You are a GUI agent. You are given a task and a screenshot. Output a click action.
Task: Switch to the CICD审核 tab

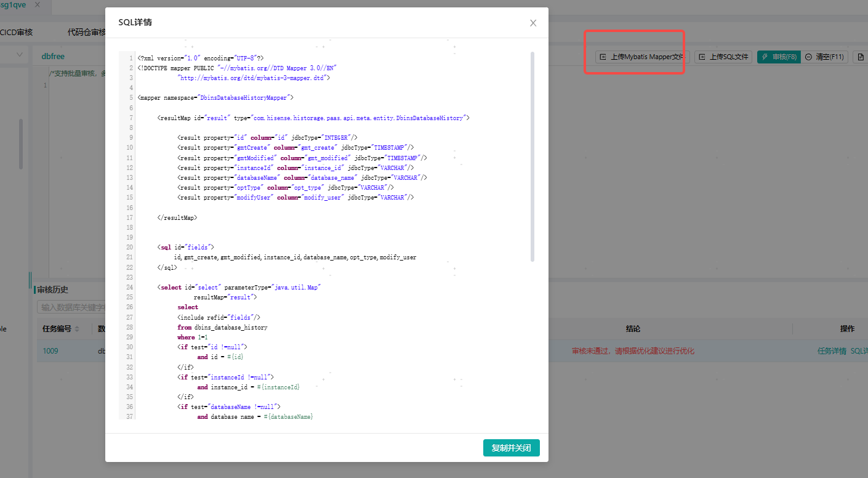pyautogui.click(x=16, y=32)
